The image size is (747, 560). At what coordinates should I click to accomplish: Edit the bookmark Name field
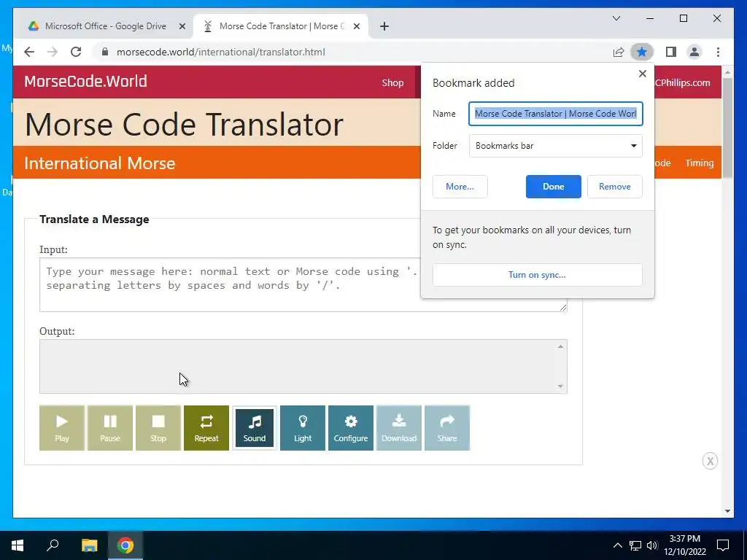(x=555, y=114)
